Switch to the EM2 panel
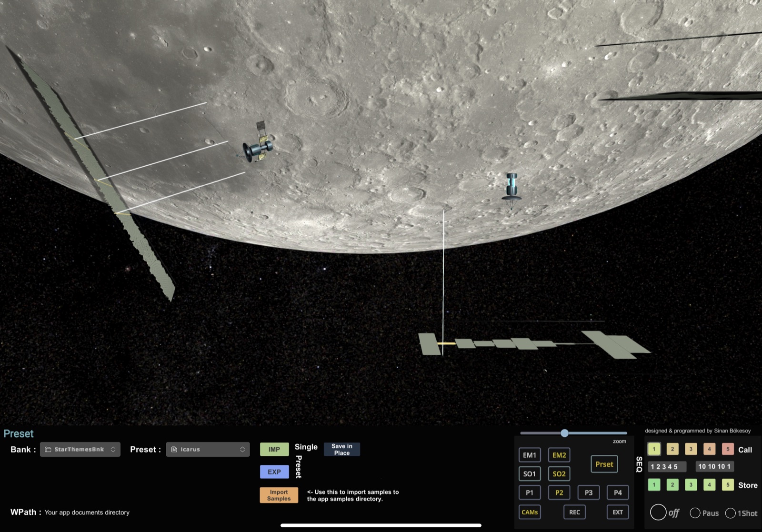 pos(559,455)
